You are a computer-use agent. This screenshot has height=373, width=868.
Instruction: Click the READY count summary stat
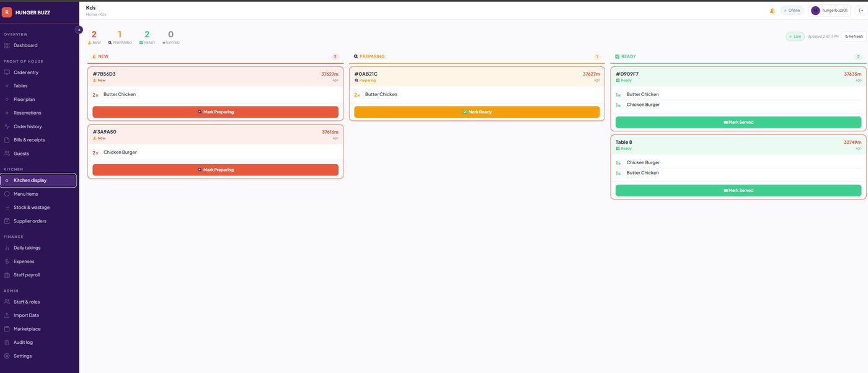click(147, 37)
